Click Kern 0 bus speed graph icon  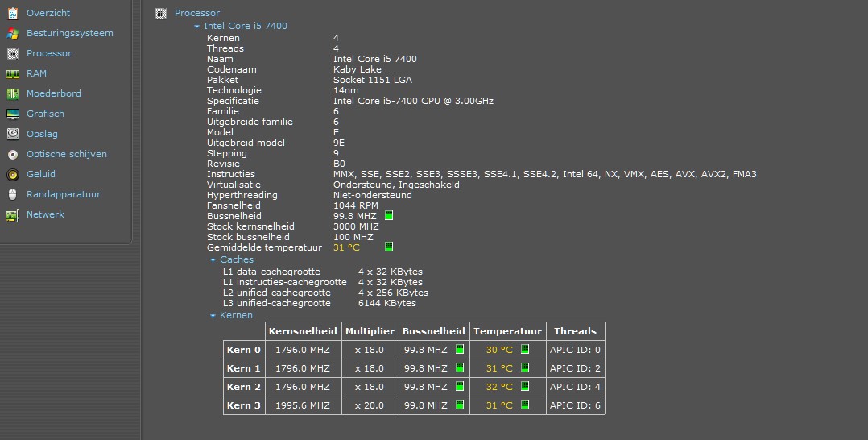(x=460, y=349)
